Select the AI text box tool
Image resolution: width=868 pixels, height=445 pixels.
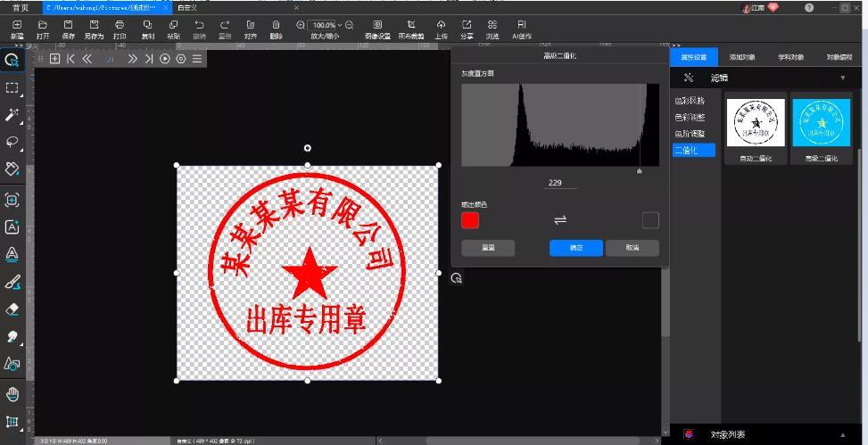[x=12, y=227]
